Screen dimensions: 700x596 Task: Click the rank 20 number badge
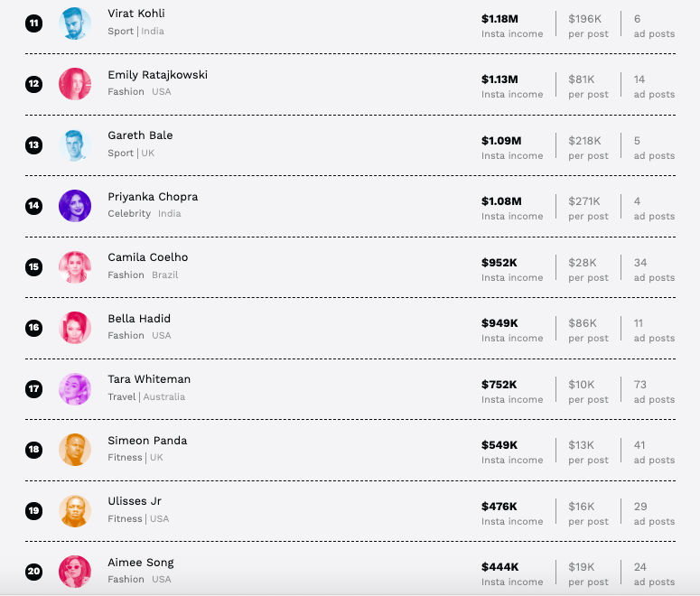point(34,572)
